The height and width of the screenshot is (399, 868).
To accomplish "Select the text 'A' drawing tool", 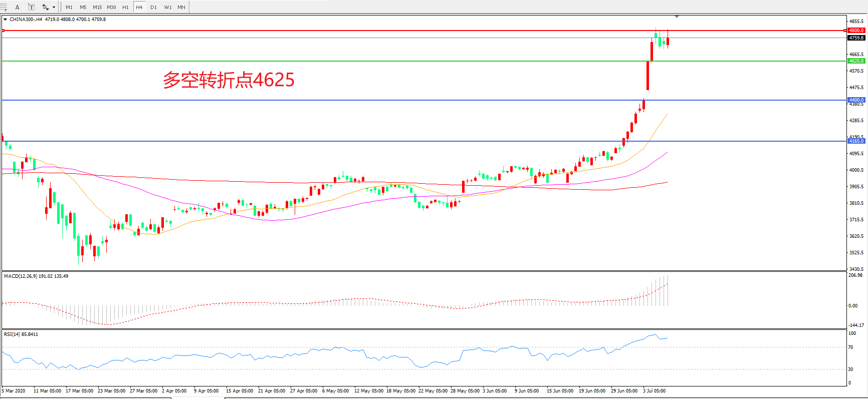I will click(x=17, y=7).
